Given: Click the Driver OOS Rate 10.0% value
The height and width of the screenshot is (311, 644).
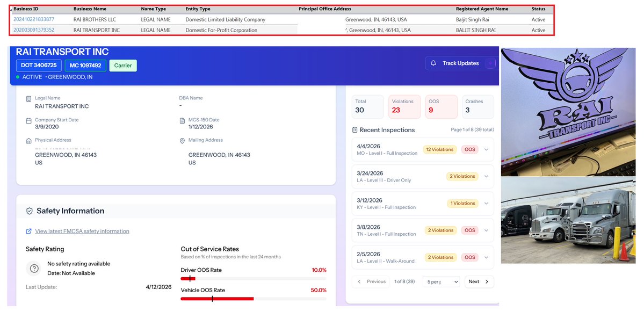Looking at the screenshot, I should click(319, 270).
